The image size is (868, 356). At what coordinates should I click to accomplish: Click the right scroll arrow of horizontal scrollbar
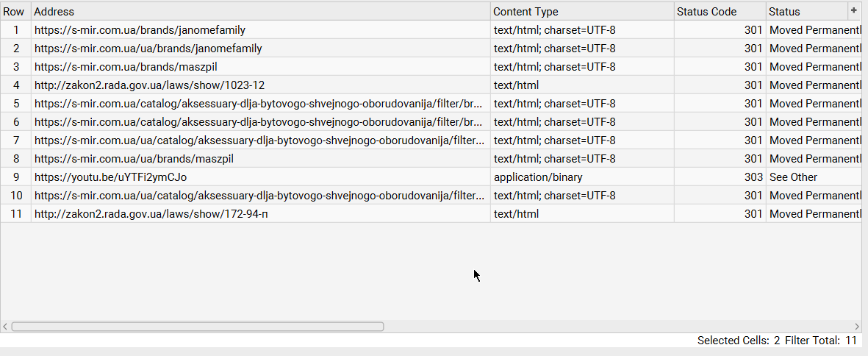[x=857, y=326]
